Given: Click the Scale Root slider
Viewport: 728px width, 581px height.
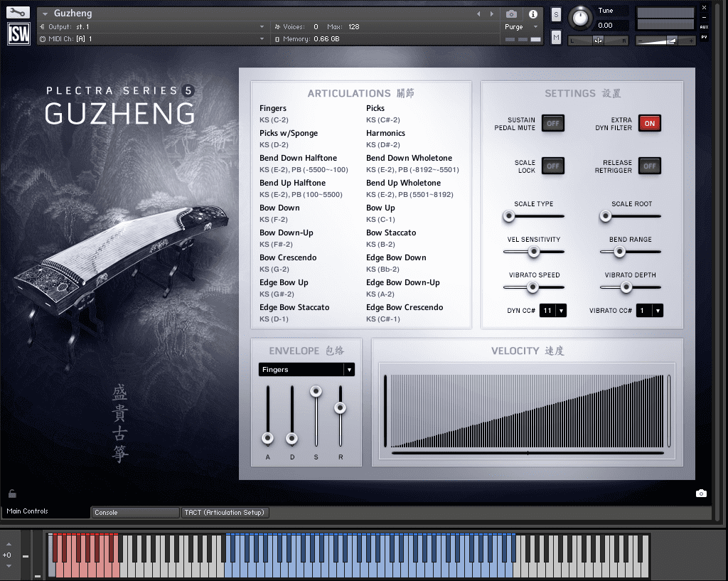Looking at the screenshot, I should (631, 216).
